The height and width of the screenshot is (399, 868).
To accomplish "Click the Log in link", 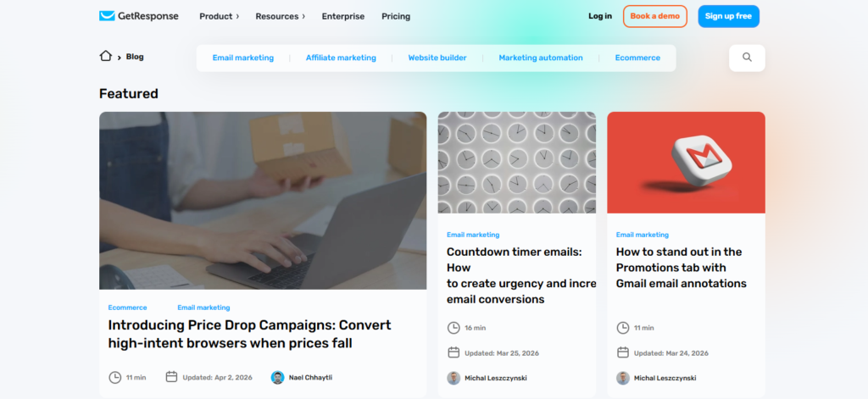I will (600, 16).
